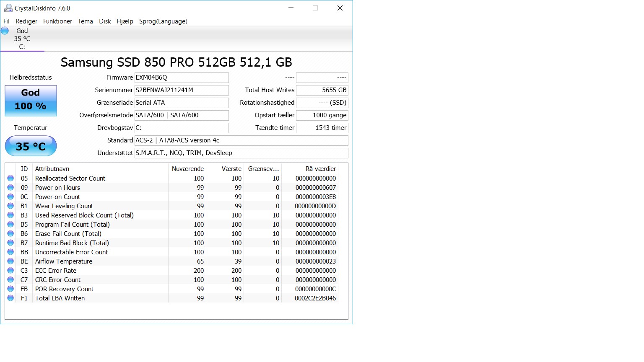Open the Funktioner menu
This screenshot has width=644, height=362.
57,21
